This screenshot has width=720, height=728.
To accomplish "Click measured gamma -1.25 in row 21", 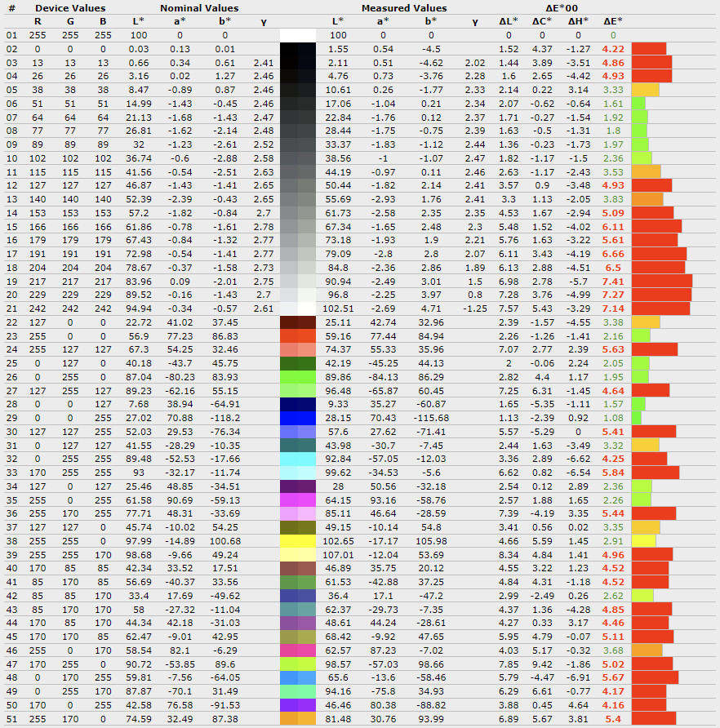I will click(475, 309).
